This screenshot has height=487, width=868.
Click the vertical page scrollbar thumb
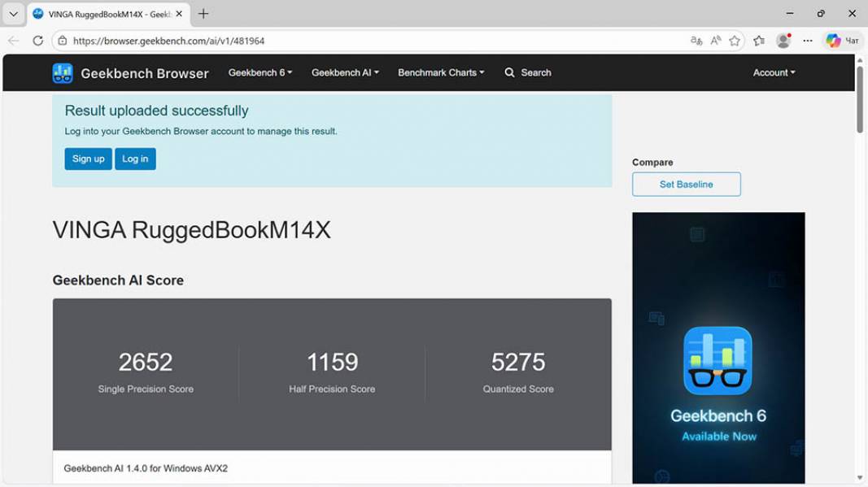(x=860, y=100)
